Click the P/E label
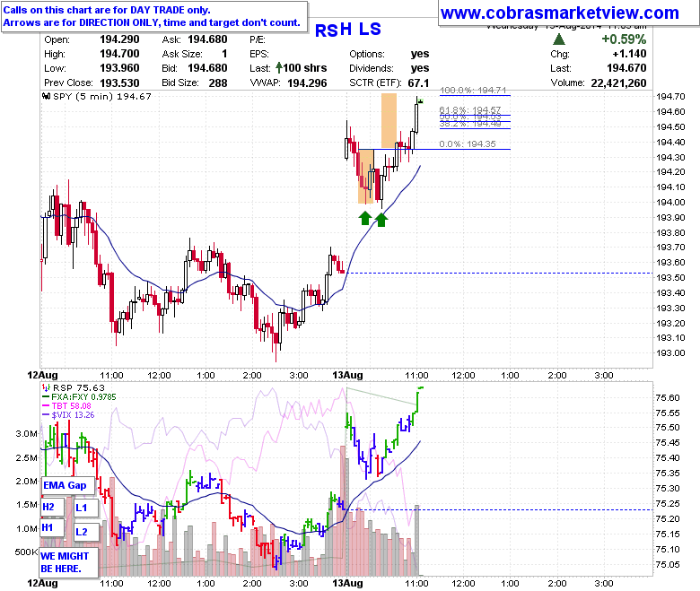700x591 pixels. click(258, 39)
